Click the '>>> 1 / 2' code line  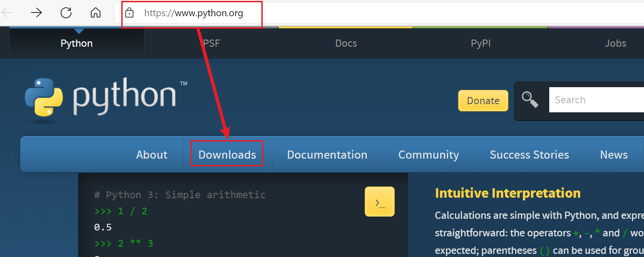point(120,211)
